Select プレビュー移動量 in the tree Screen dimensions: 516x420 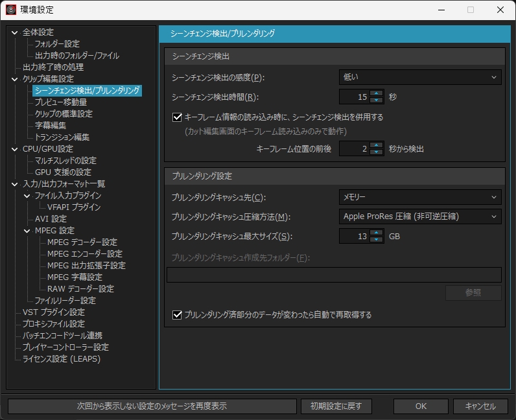click(61, 102)
